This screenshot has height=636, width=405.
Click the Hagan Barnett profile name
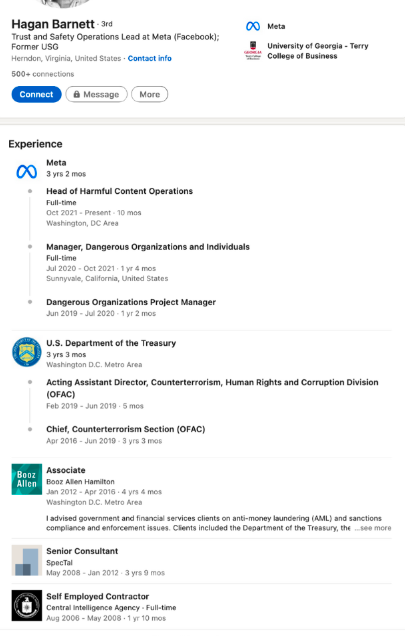point(53,24)
